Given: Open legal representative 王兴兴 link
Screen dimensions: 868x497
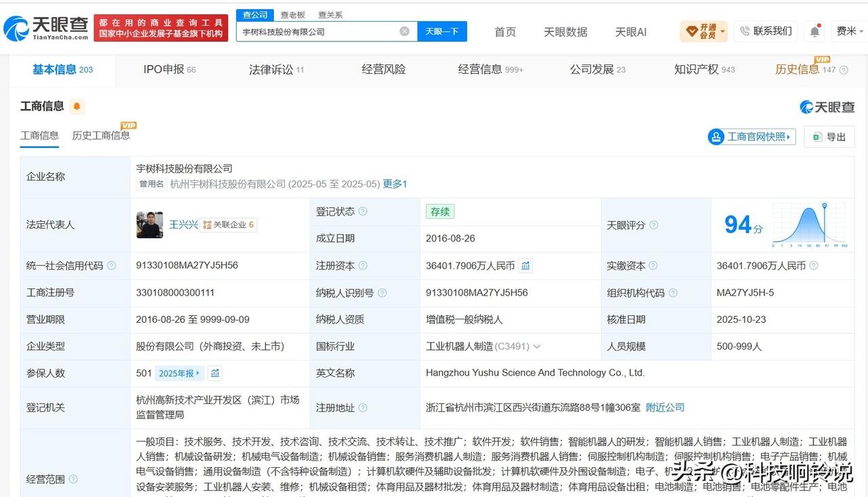Looking at the screenshot, I should pos(183,224).
